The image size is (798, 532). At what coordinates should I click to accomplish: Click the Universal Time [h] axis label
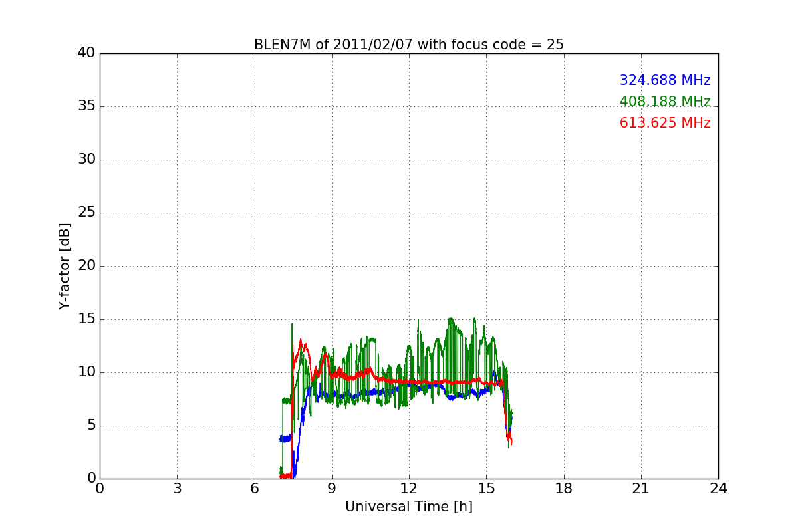point(409,507)
